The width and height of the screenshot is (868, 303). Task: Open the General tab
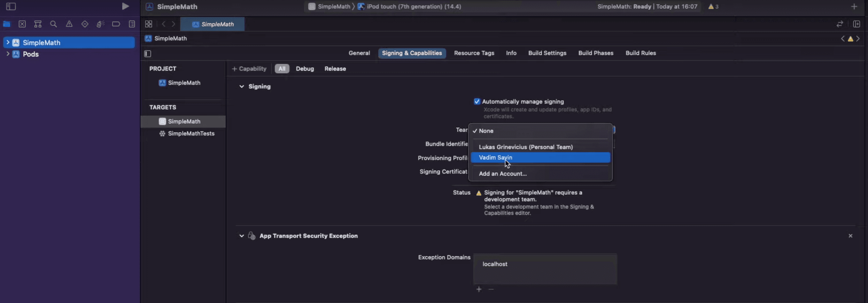point(359,53)
